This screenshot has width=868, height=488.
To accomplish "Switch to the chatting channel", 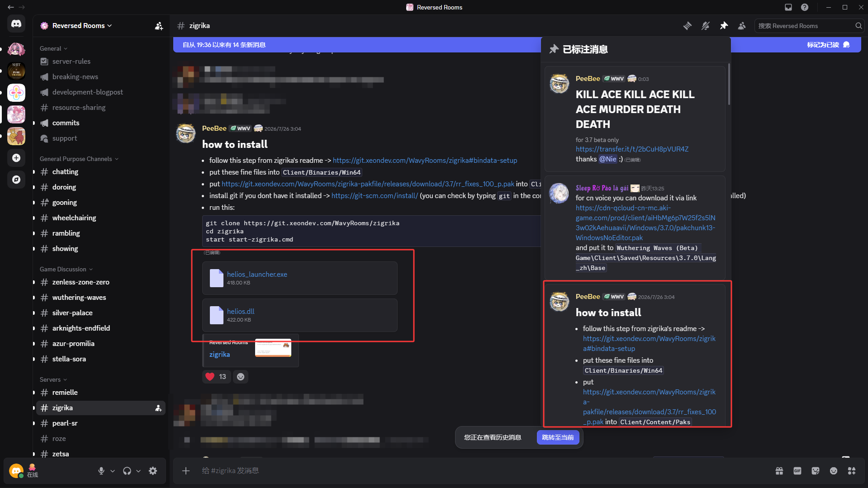I will point(101,172).
